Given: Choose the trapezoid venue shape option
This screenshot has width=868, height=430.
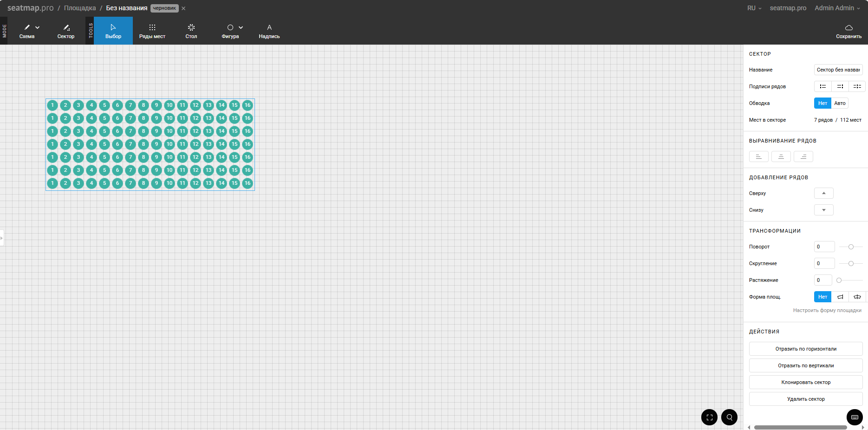Looking at the screenshot, I should click(840, 297).
